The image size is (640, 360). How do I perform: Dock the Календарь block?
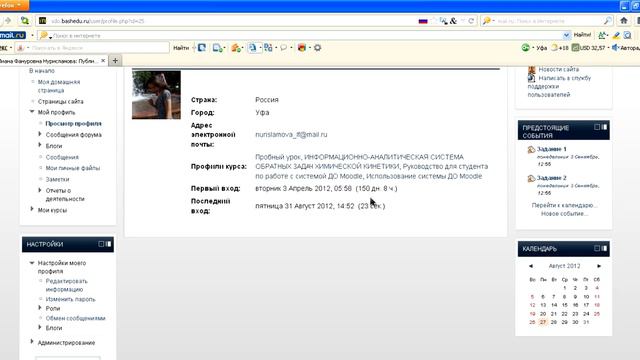(604, 248)
